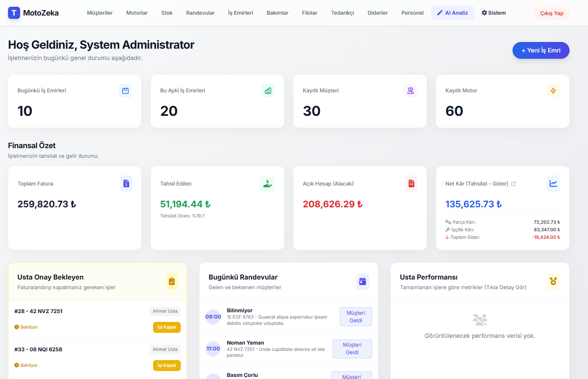
Task: Click the users icon in Kayıtlı Müşteri card
Action: (x=411, y=91)
